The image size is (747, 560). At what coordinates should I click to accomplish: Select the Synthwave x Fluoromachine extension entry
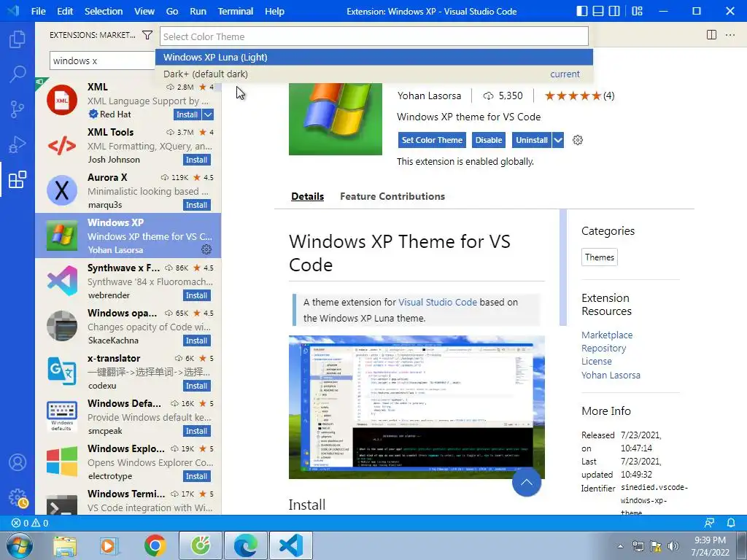[x=128, y=281]
